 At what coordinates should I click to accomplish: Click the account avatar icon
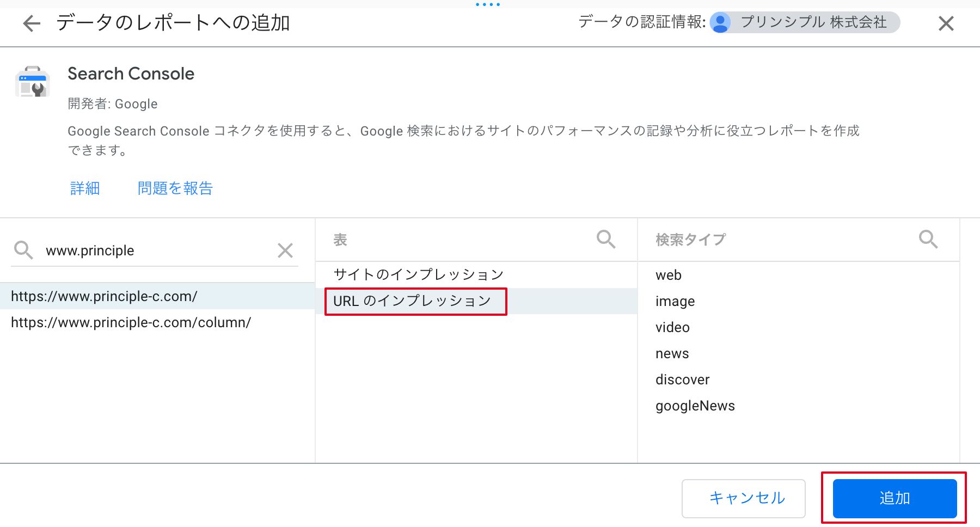click(720, 23)
